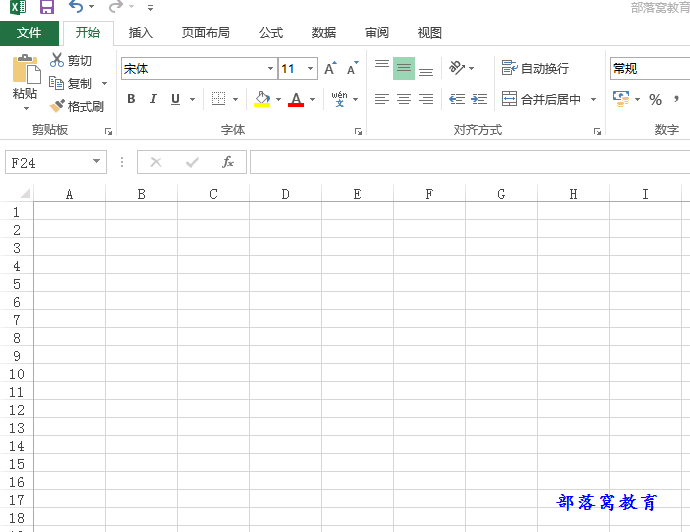Expand the merge and center dropdown arrow

click(593, 99)
